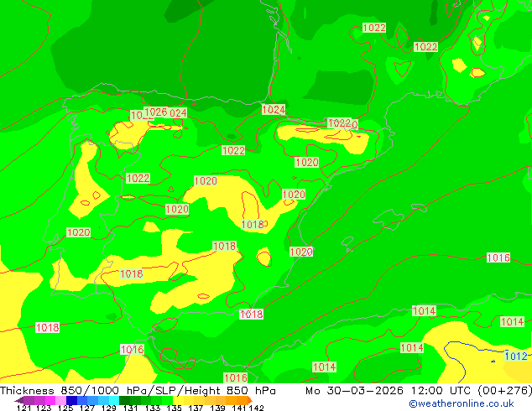
Task: Select the darkest green swatch at 131
Action: [x=124, y=400]
